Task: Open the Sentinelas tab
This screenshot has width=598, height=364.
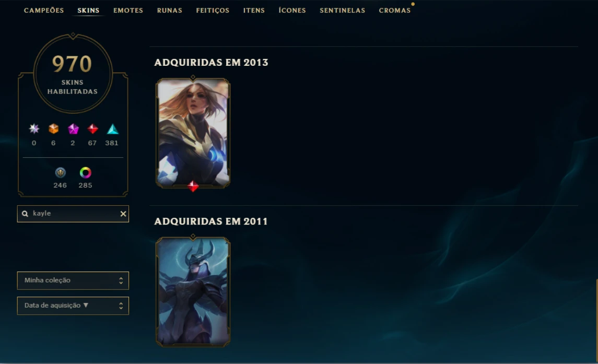Action: (x=343, y=10)
